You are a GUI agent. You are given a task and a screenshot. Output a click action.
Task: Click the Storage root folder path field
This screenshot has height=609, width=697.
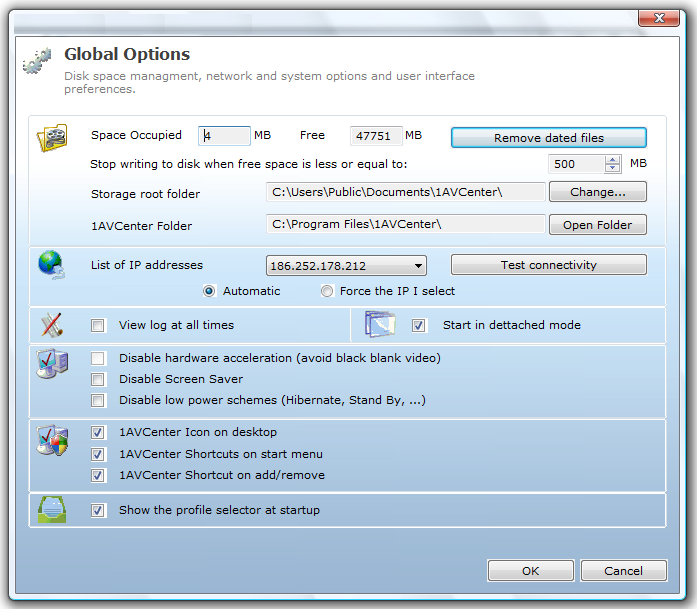405,192
